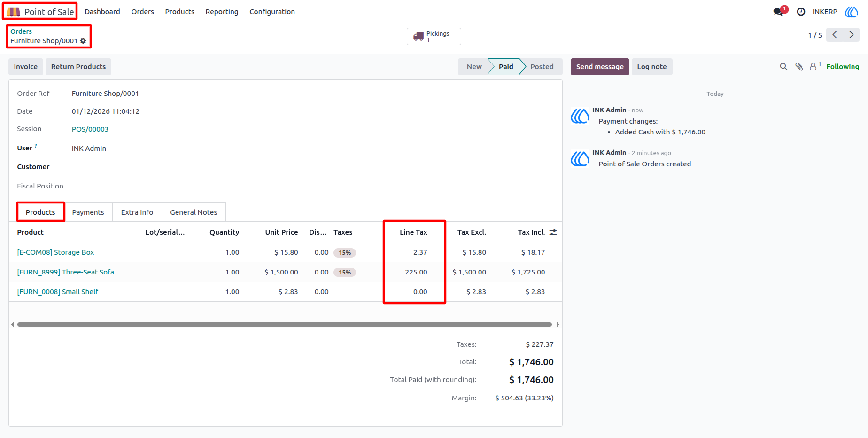The image size is (868, 438).
Task: Open the Reporting menu
Action: [x=222, y=12]
